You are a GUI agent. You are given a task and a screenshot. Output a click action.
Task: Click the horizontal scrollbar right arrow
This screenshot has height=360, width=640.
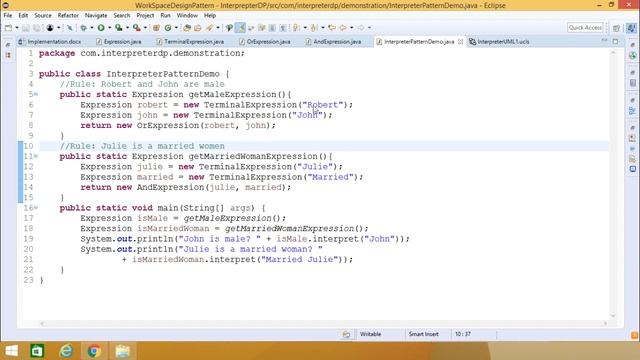point(605,324)
